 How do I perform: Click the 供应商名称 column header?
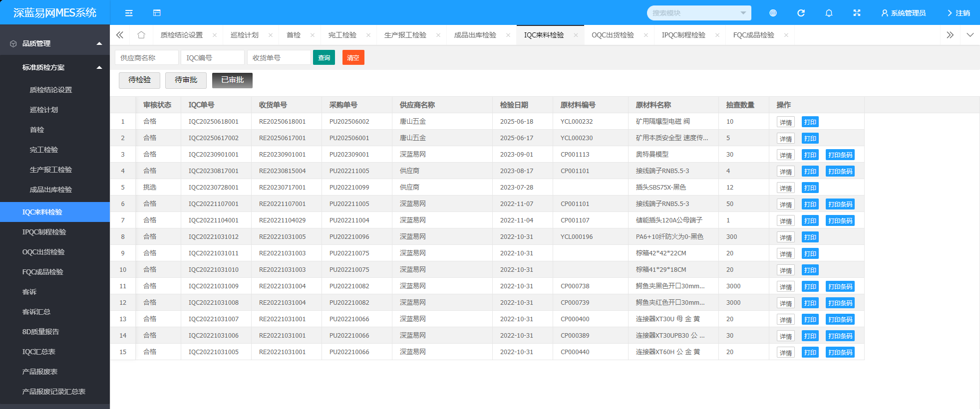pyautogui.click(x=442, y=105)
